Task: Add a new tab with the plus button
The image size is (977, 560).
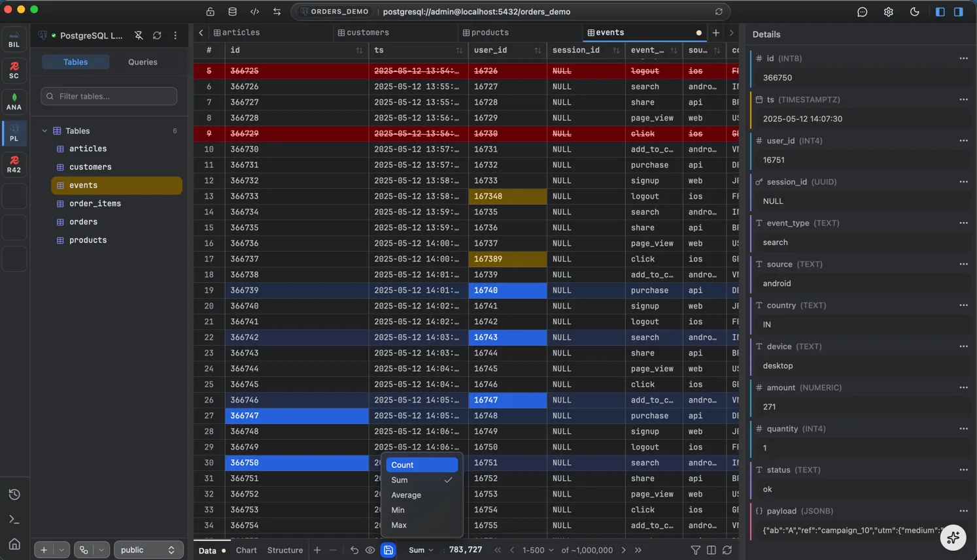Action: click(x=716, y=33)
